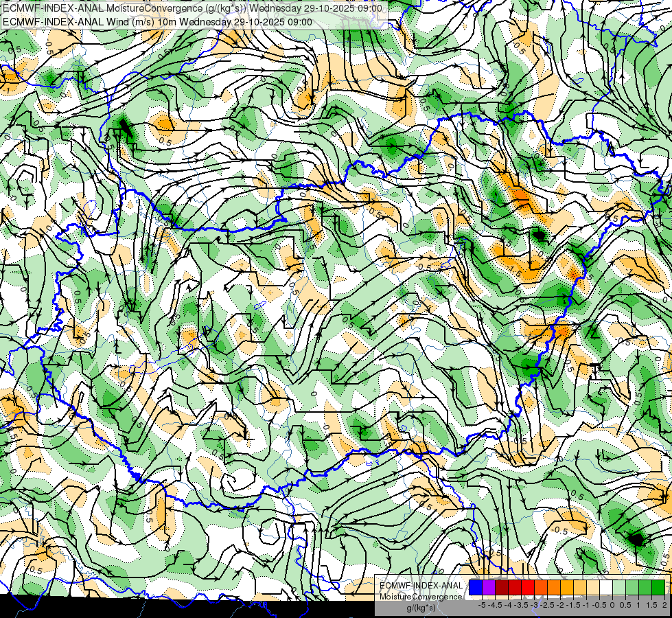The image size is (672, 618).
Task: Click the purple swatch in the legend
Action: (x=489, y=587)
